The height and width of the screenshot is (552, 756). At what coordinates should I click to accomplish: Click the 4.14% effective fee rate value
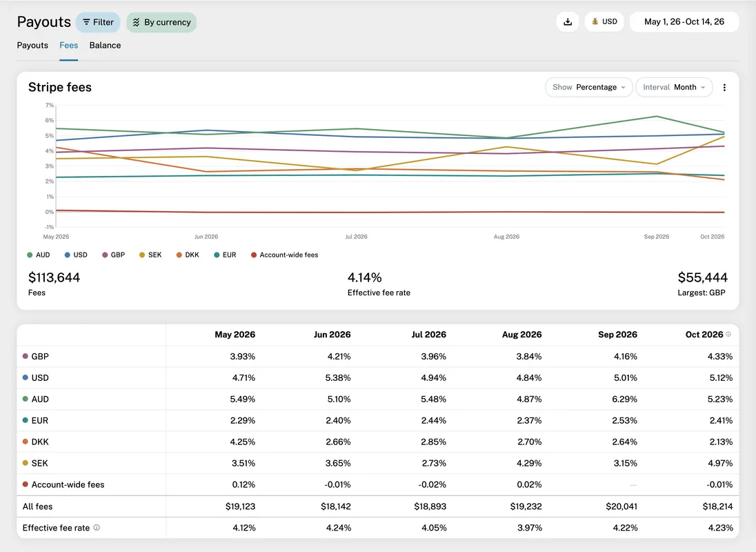point(364,277)
